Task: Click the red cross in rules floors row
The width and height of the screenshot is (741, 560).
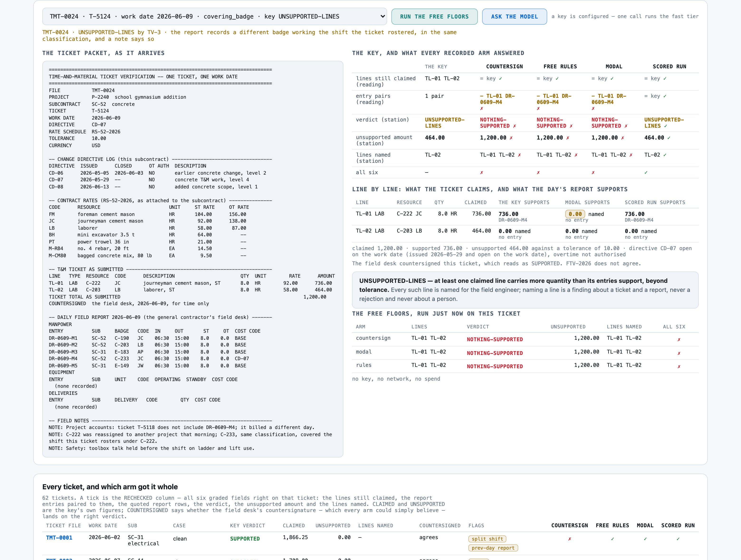Action: point(679,367)
